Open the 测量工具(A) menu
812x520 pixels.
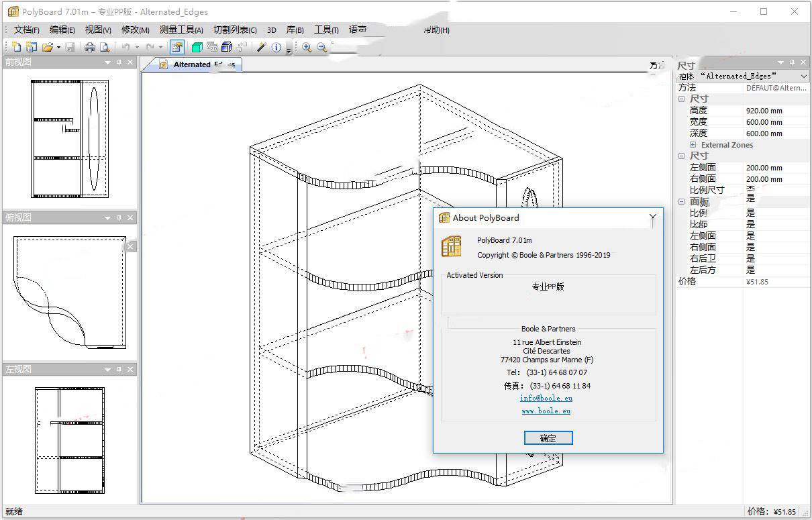point(181,30)
